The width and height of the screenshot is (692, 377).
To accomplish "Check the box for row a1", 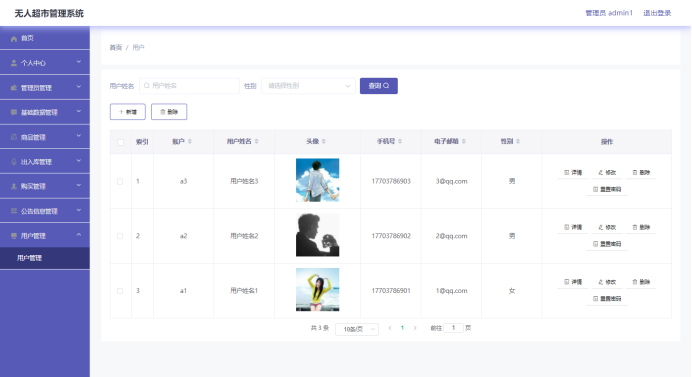I will click(x=120, y=291).
